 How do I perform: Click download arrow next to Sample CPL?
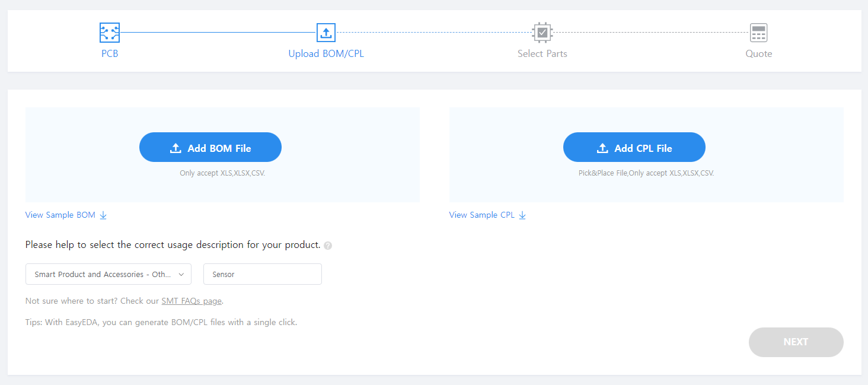tap(522, 215)
